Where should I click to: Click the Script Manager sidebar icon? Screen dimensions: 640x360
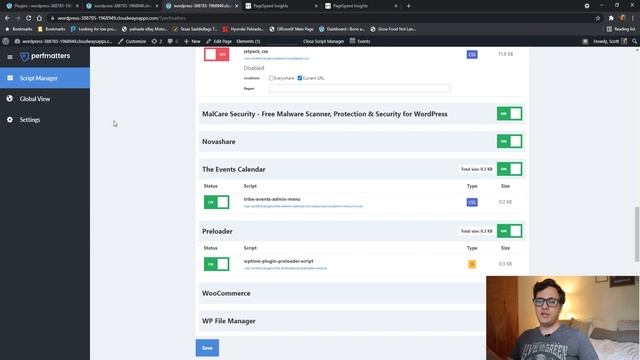[x=10, y=78]
